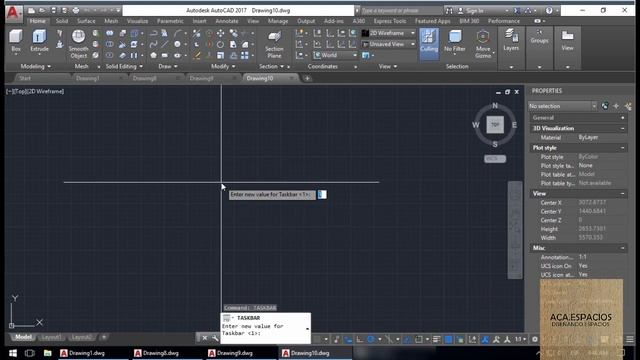
Task: Select the Rectangle tool in Draw panel
Action: [x=164, y=55]
